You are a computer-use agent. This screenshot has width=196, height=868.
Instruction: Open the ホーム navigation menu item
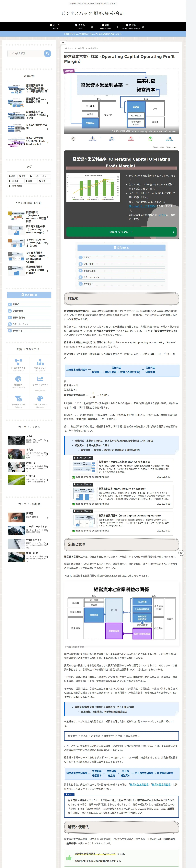coord(55,27)
